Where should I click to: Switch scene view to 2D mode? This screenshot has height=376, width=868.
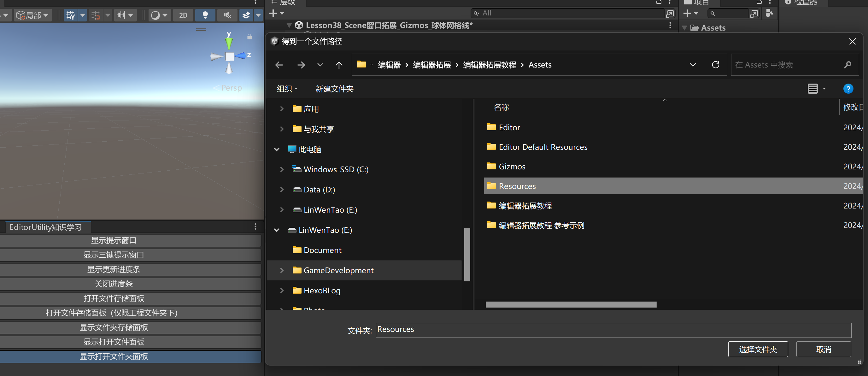[183, 15]
